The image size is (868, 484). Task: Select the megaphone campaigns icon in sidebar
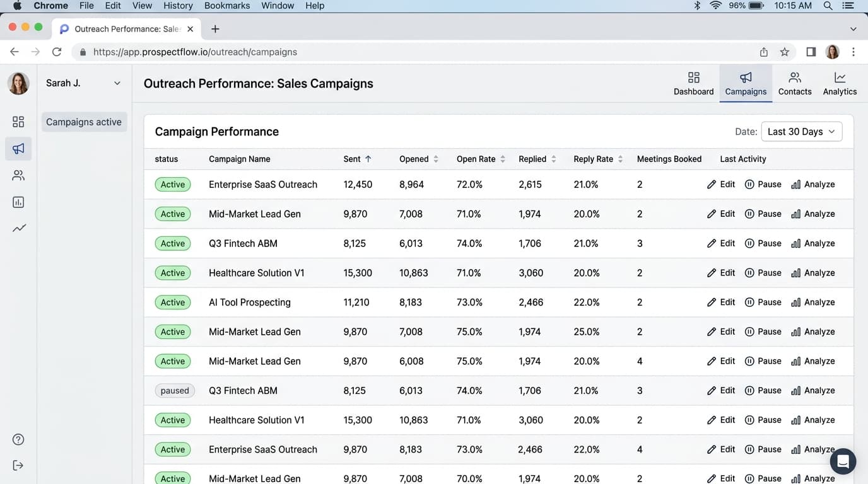18,149
